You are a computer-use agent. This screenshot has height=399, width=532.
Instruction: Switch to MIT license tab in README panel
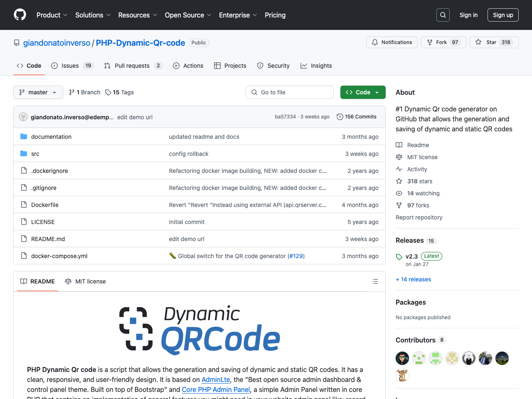coord(86,281)
